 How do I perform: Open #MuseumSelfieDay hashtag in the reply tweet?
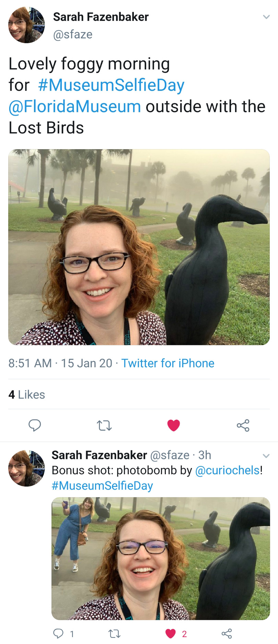pyautogui.click(x=102, y=486)
